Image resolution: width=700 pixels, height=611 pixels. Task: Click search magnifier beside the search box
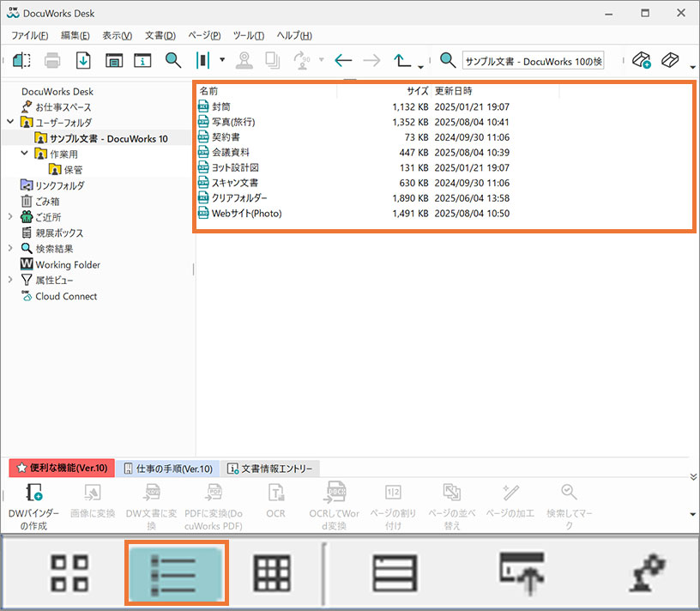[448, 60]
